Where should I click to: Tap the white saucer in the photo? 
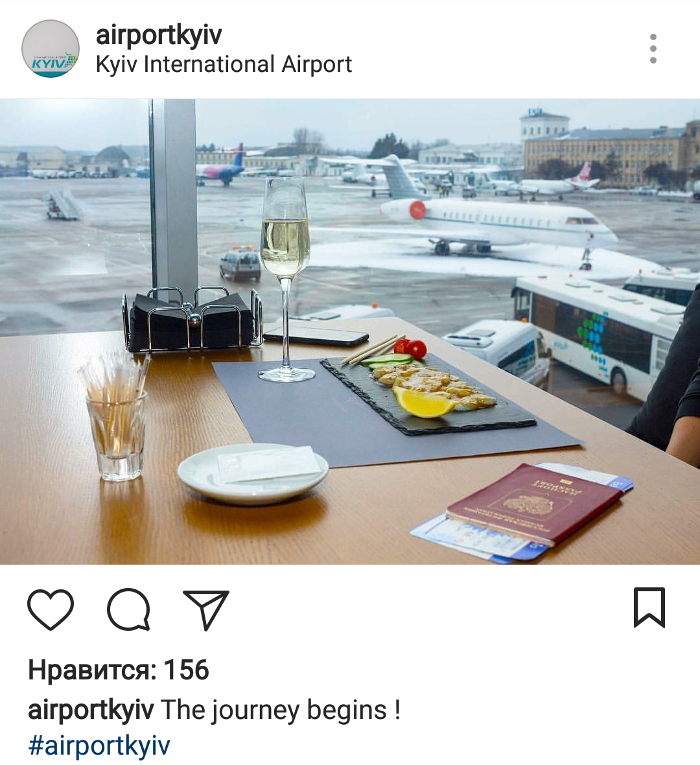[x=253, y=473]
